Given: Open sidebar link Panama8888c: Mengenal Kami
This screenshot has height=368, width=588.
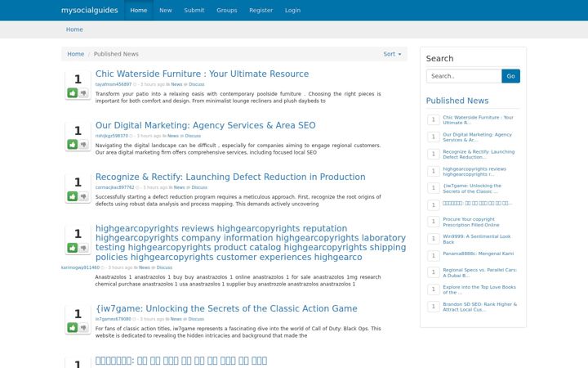Looking at the screenshot, I should 478,254.
